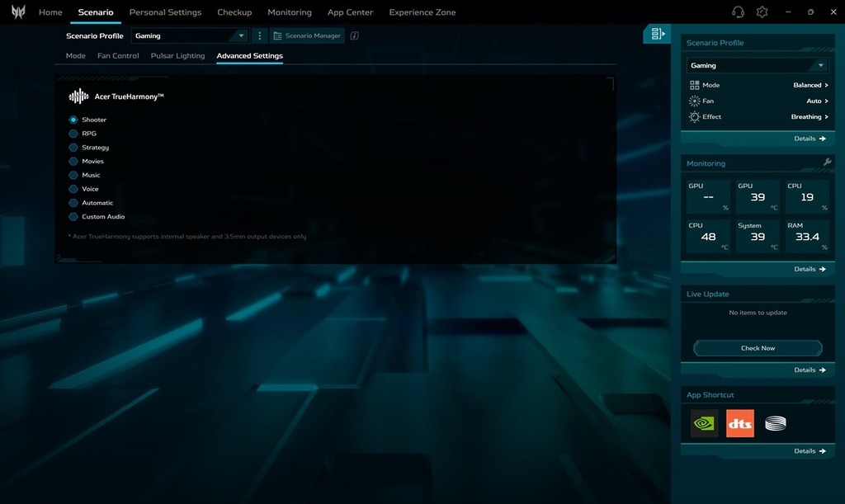Open Details under Scenario Profile panel

click(x=810, y=139)
